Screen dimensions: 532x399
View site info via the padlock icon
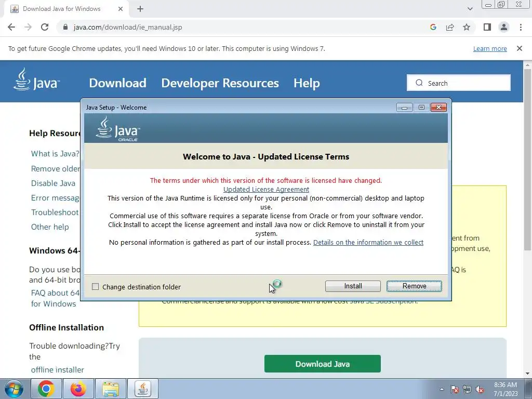66,27
